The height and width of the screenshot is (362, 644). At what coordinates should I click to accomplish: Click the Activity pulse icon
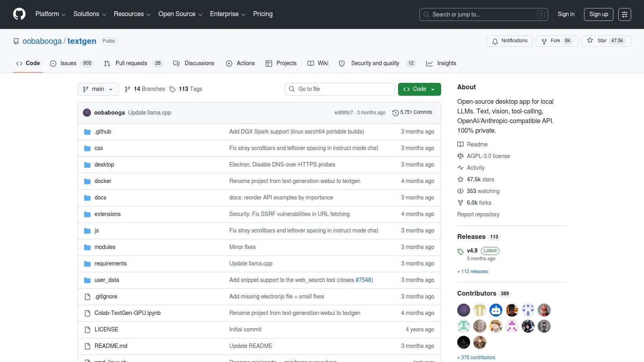click(x=460, y=168)
